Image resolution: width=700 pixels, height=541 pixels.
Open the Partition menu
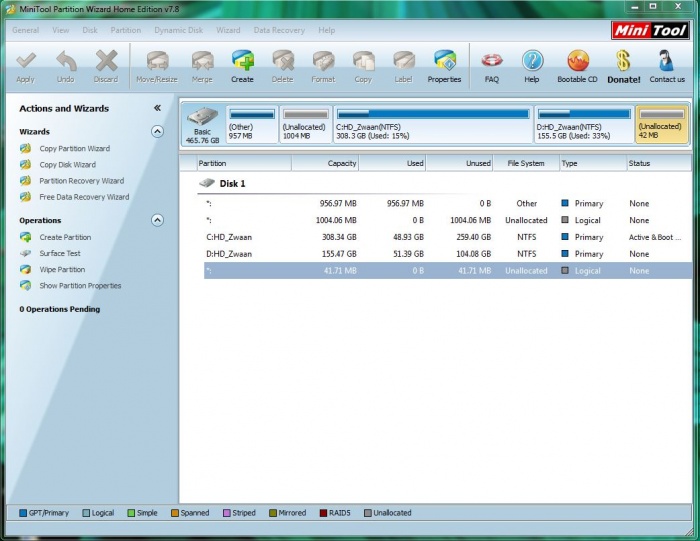(125, 30)
